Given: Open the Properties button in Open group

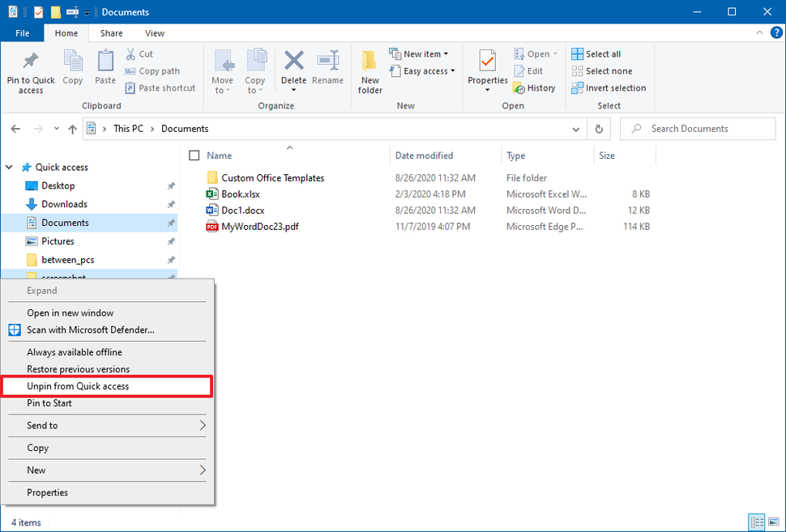Looking at the screenshot, I should click(x=487, y=71).
